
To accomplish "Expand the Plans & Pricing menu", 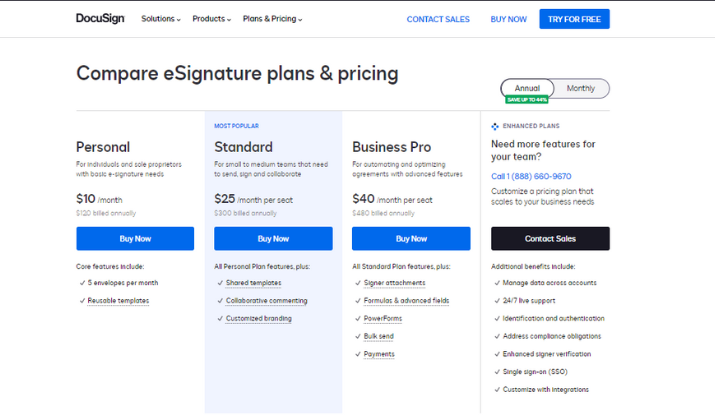I will coord(272,19).
